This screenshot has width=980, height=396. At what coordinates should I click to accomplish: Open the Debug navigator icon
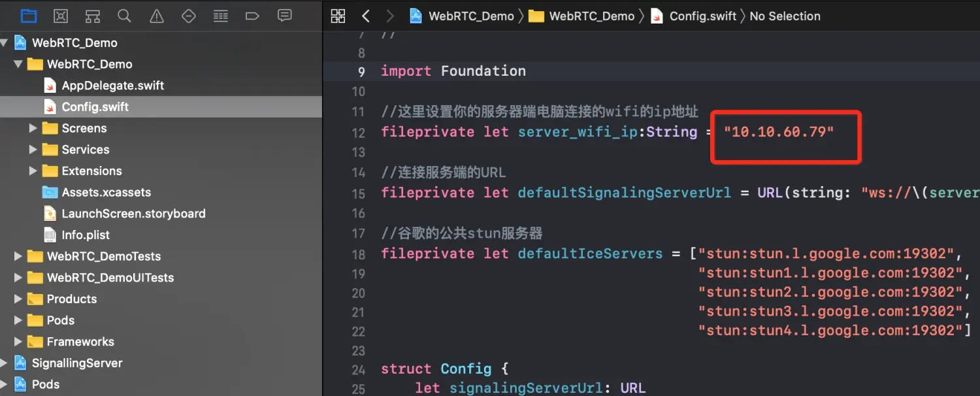click(x=221, y=16)
